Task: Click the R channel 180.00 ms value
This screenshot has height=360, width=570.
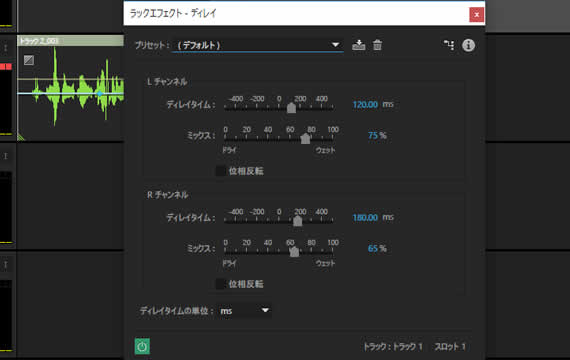Action: [365, 218]
